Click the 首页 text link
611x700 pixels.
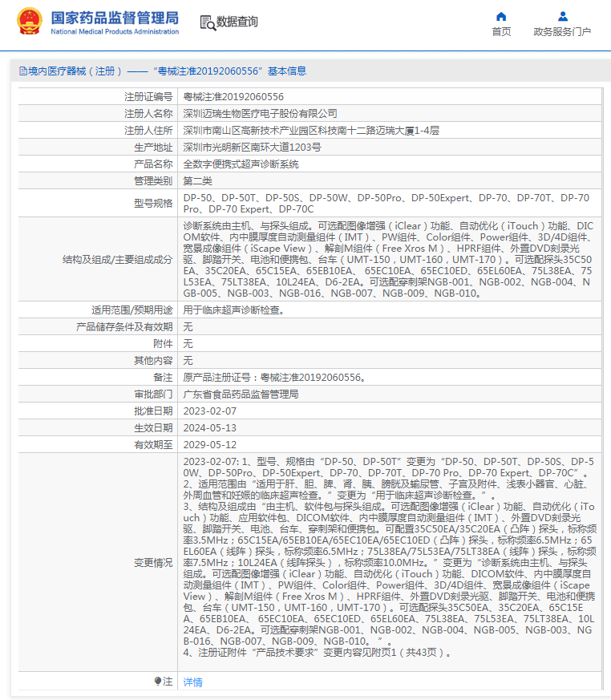pos(501,32)
